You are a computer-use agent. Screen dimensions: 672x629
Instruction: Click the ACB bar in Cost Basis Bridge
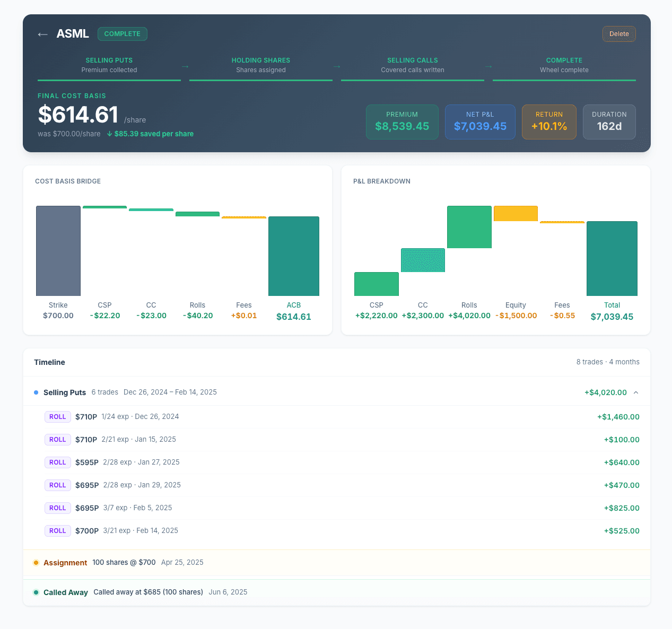click(x=294, y=256)
